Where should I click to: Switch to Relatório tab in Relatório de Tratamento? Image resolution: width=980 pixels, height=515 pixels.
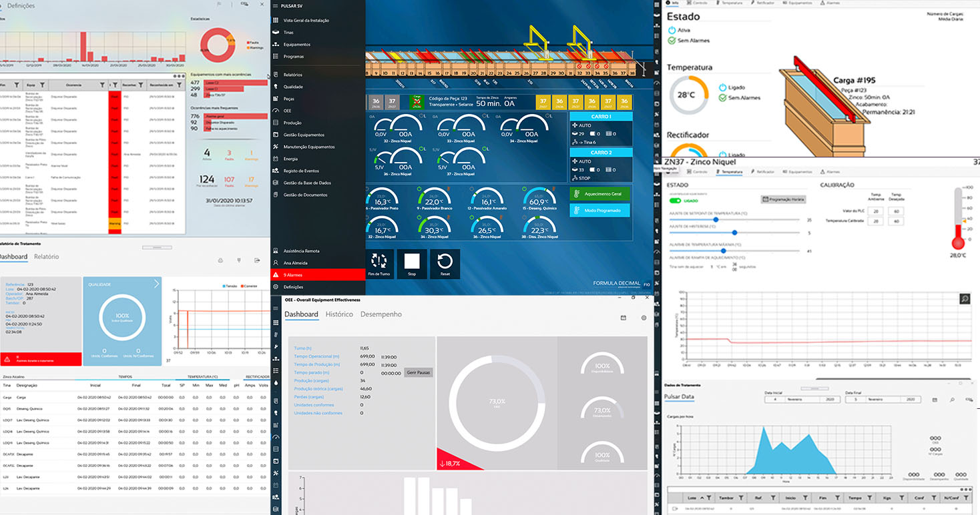(47, 256)
